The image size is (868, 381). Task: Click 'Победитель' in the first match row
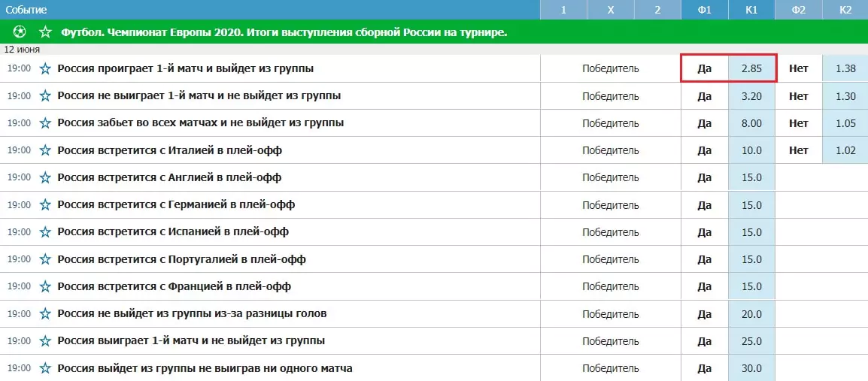click(611, 68)
